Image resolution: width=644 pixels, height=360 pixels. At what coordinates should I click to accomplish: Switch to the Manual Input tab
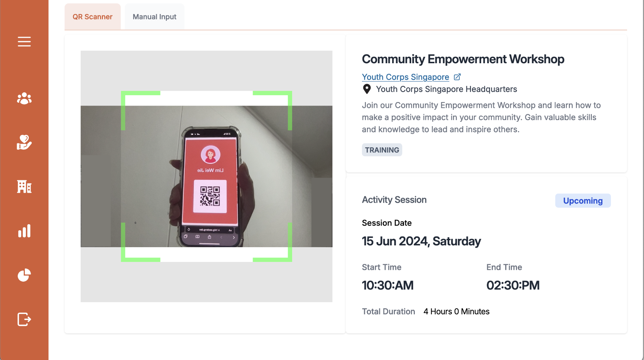tap(154, 17)
